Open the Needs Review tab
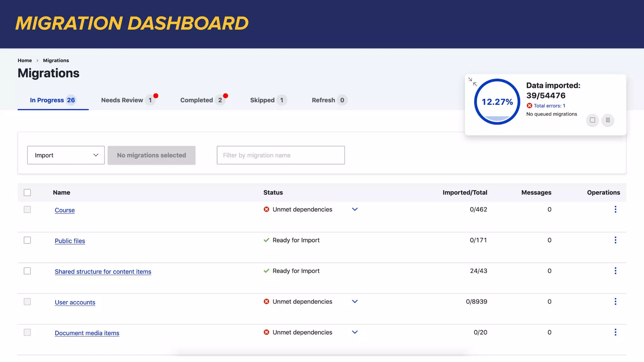The height and width of the screenshot is (362, 644). pyautogui.click(x=128, y=100)
